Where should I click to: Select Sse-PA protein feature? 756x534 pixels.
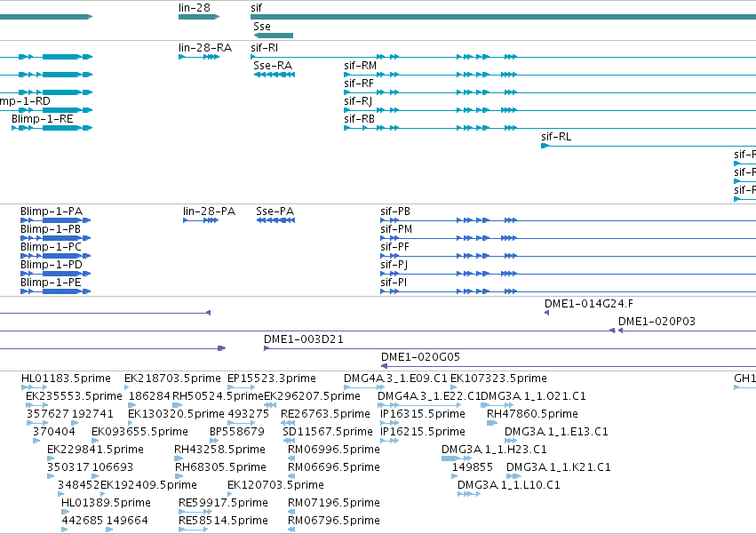click(275, 220)
